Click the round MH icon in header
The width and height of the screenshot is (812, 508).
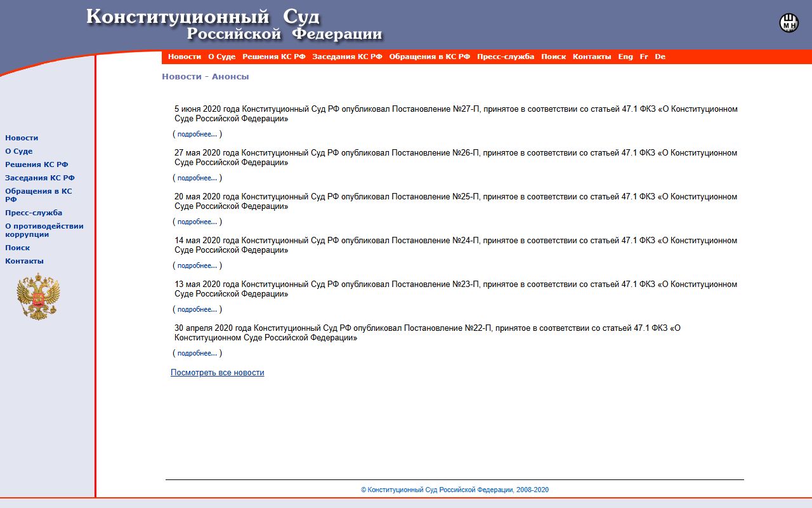789,23
